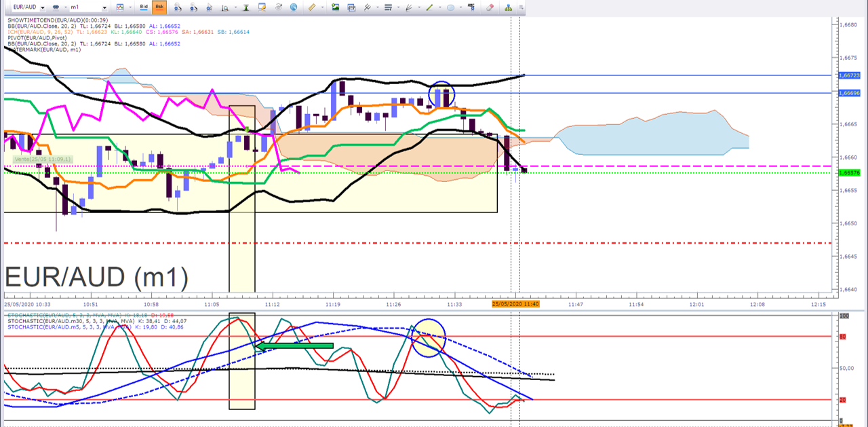Click the chart type icon
This screenshot has width=868, height=427.
pos(120,7)
